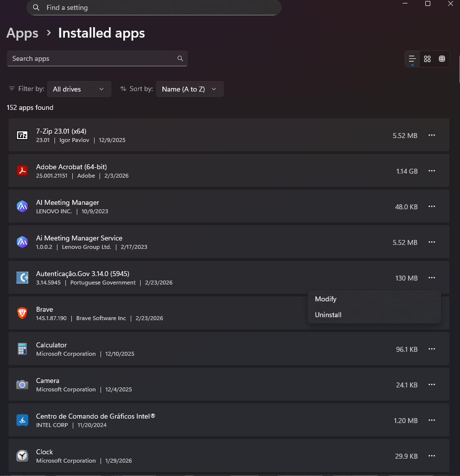Open the Sort by Name dropdown
460x476 pixels.
click(190, 89)
